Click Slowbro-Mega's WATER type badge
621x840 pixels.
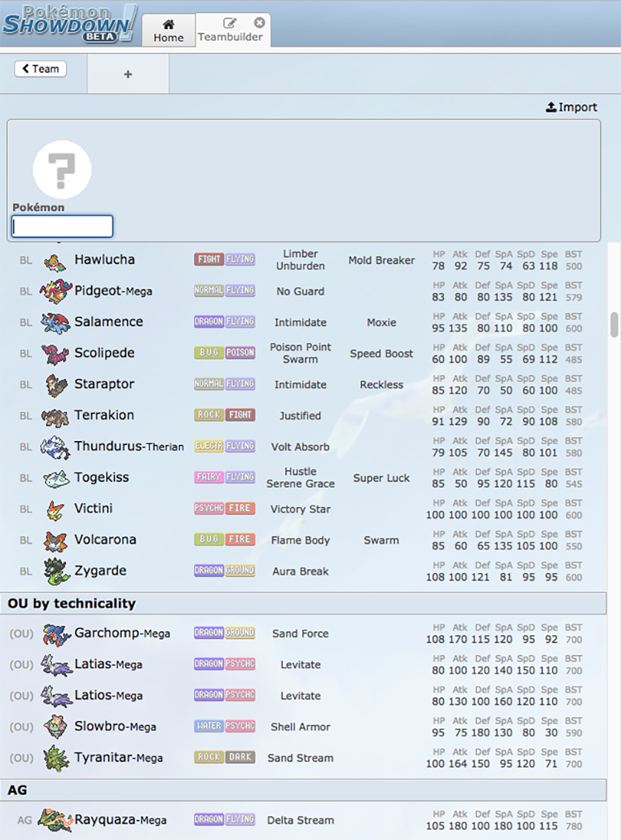[x=209, y=726]
